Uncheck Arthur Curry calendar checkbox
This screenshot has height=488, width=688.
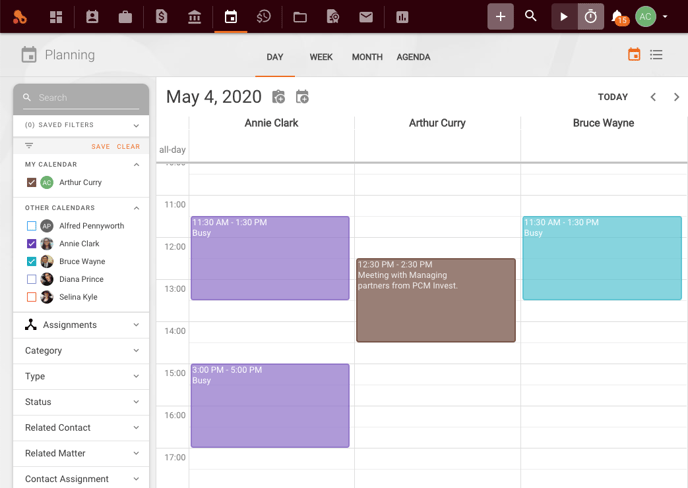pyautogui.click(x=32, y=182)
